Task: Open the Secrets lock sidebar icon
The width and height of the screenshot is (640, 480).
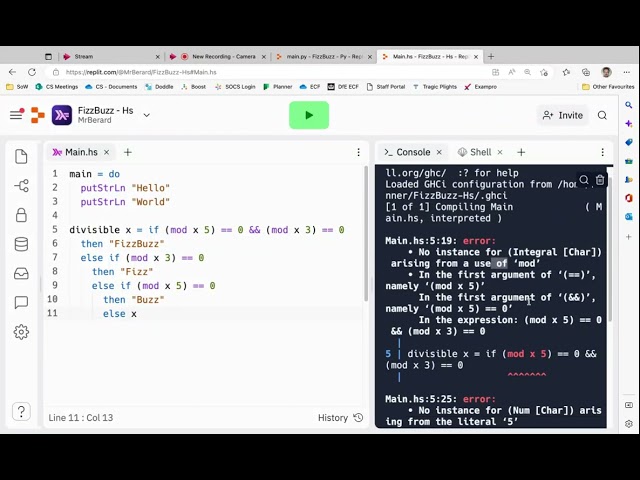Action: 21,215
